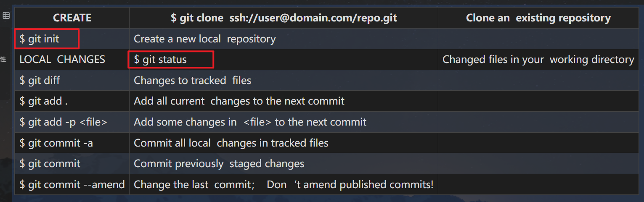Select 'Change the last commit' description cell
Viewport: 644px width, 202px height.
[283, 184]
